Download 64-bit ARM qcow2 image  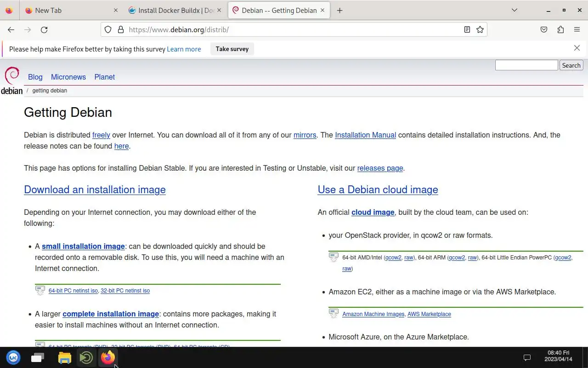click(457, 258)
